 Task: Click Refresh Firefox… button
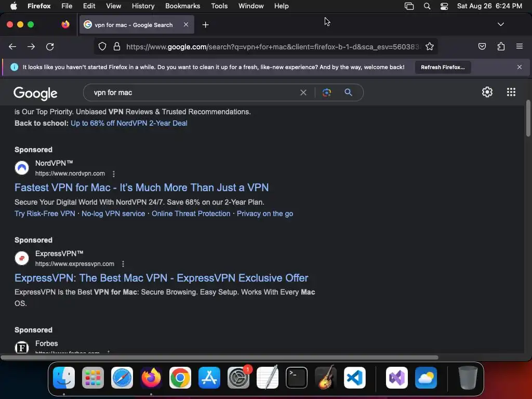tap(443, 67)
